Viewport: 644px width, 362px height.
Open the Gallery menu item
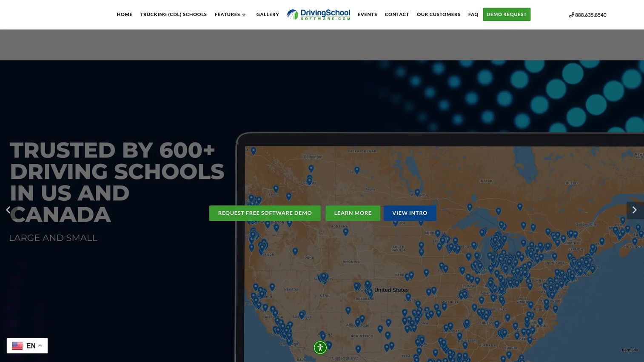(x=268, y=14)
